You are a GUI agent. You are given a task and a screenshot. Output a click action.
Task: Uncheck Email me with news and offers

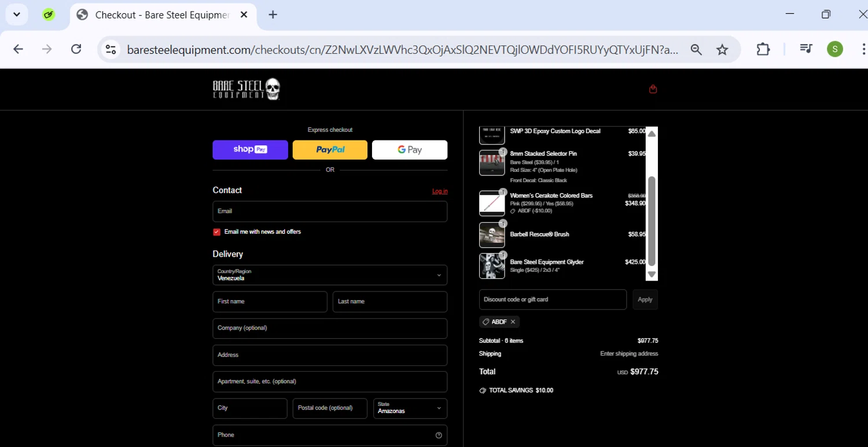[x=216, y=232]
